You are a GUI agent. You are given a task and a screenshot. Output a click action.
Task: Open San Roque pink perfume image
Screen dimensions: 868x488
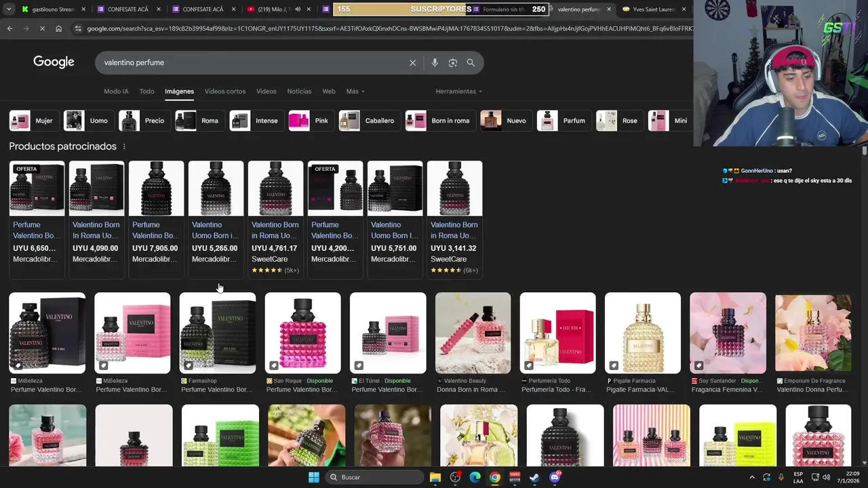coord(302,333)
